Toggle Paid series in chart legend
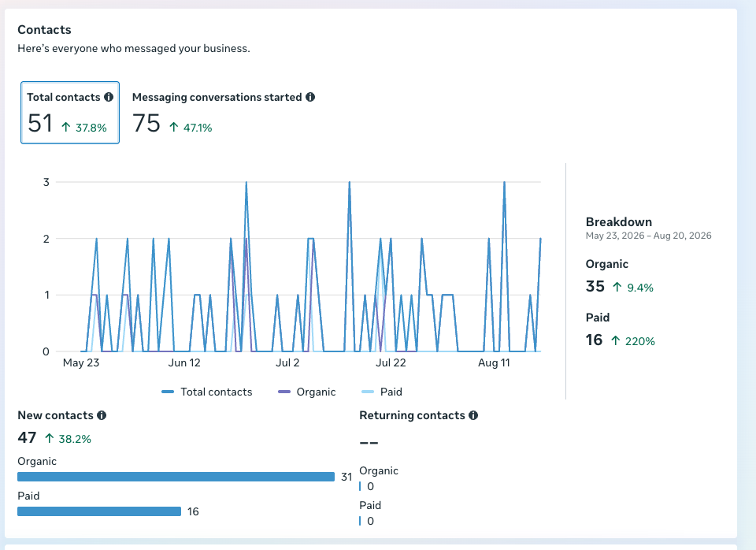The width and height of the screenshot is (756, 550). pos(381,392)
